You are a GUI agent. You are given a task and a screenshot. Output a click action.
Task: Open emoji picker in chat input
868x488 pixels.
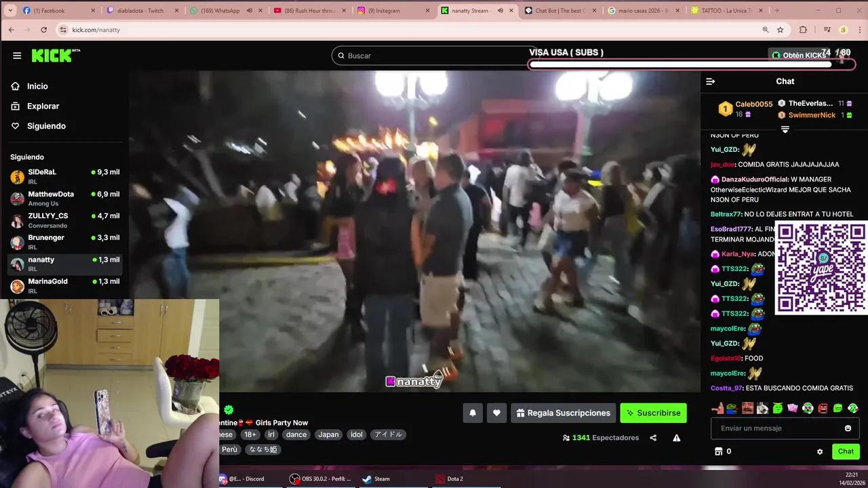(x=848, y=428)
